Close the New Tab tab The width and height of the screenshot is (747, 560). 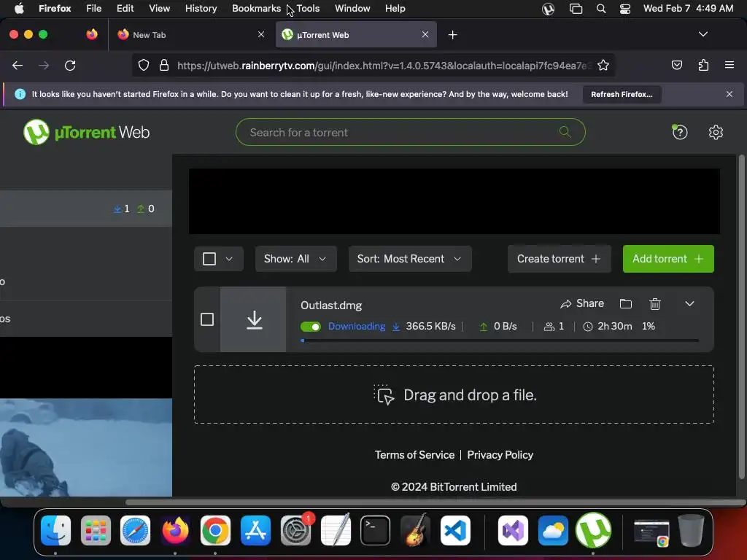pos(260,34)
